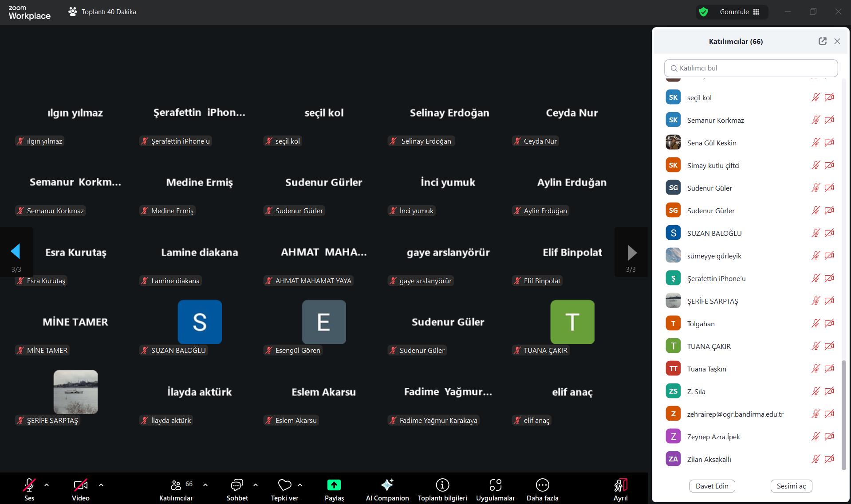The width and height of the screenshot is (851, 504).
Task: Expand the arrow next to Katılımcılar
Action: 205,485
